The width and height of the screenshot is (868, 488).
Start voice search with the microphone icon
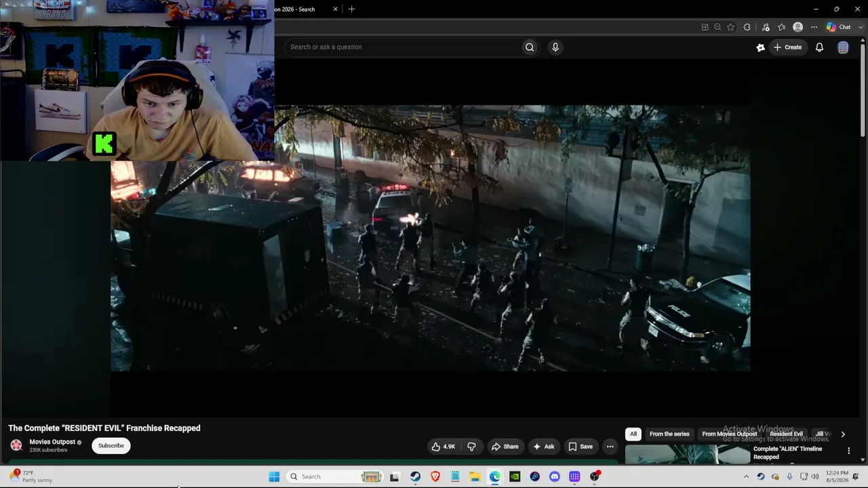click(555, 47)
